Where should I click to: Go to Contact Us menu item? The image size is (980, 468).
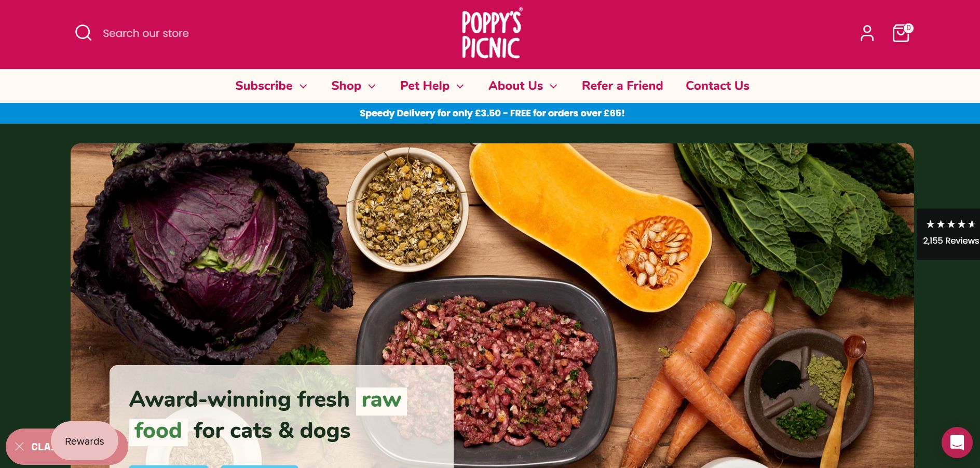(x=717, y=86)
